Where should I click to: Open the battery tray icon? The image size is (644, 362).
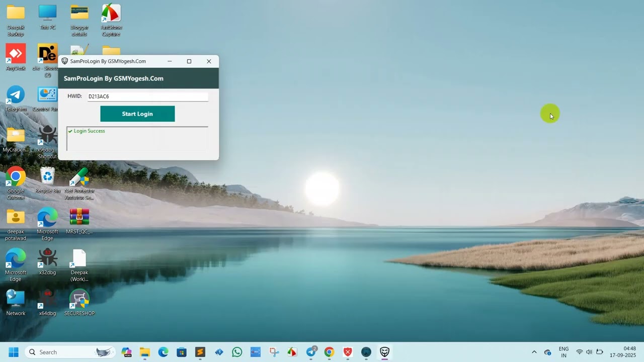click(599, 352)
